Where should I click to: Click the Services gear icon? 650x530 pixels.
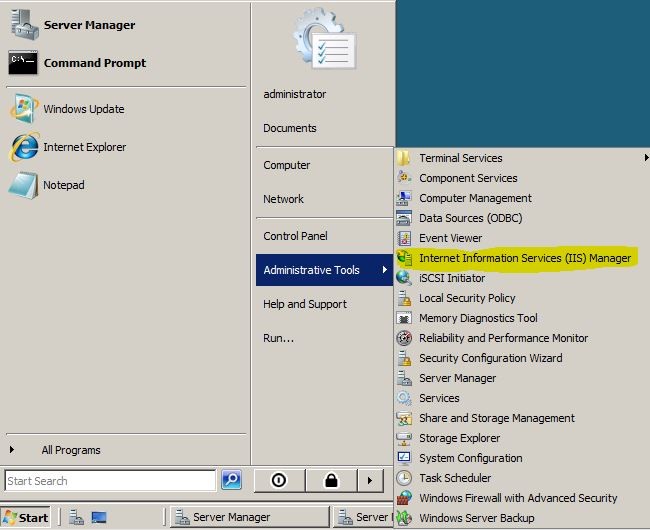[404, 398]
